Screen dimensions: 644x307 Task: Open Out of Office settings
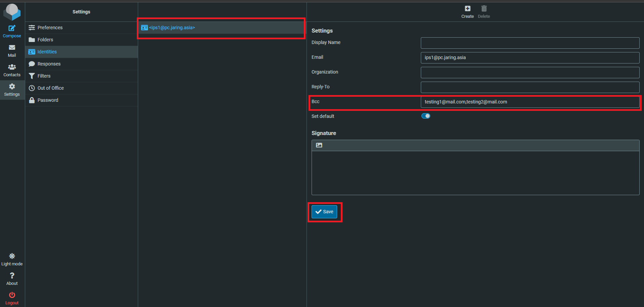(50, 88)
